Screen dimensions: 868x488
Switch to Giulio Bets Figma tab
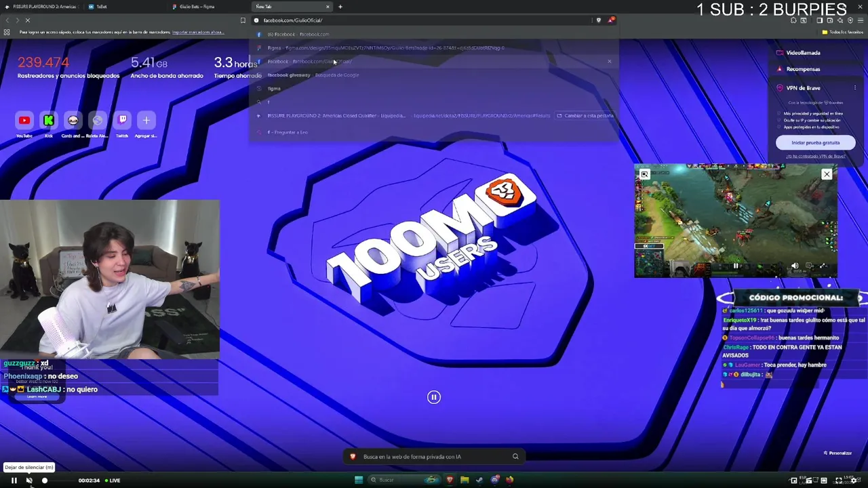point(209,7)
